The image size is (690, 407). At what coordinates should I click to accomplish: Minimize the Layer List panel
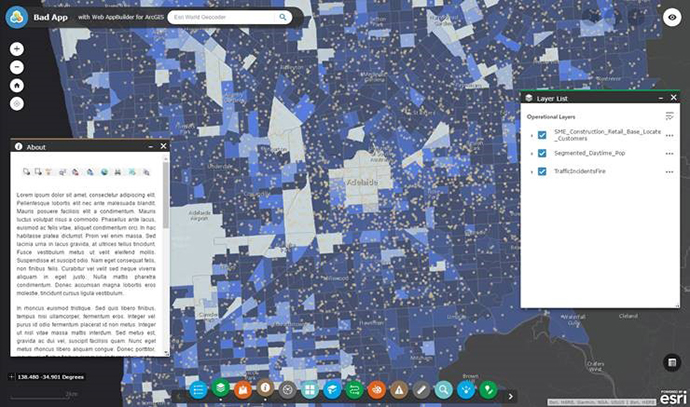pyautogui.click(x=661, y=98)
